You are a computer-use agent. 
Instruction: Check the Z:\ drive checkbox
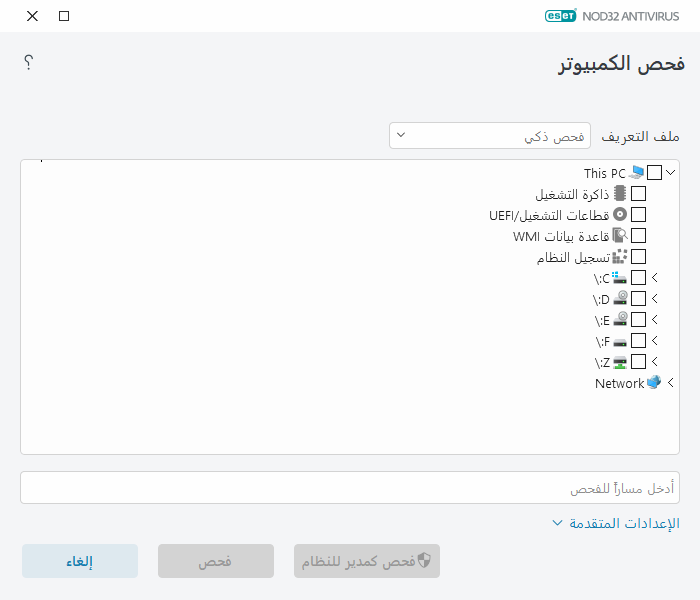tap(638, 361)
